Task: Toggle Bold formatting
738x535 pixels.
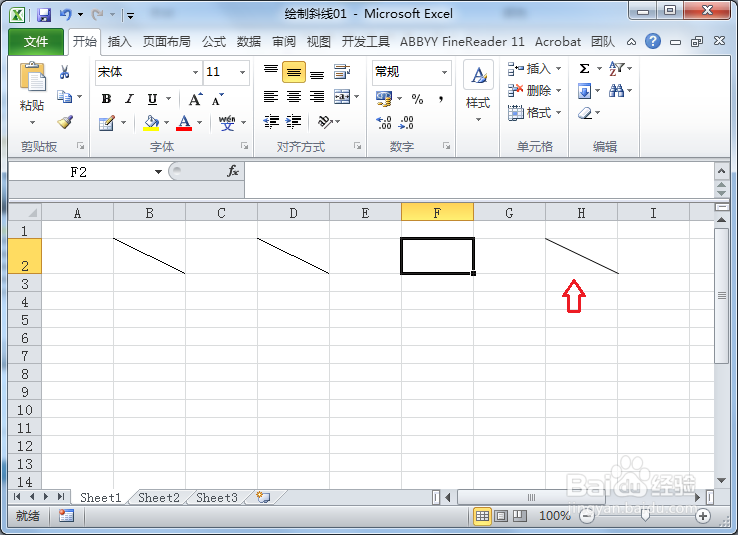Action: [106, 99]
